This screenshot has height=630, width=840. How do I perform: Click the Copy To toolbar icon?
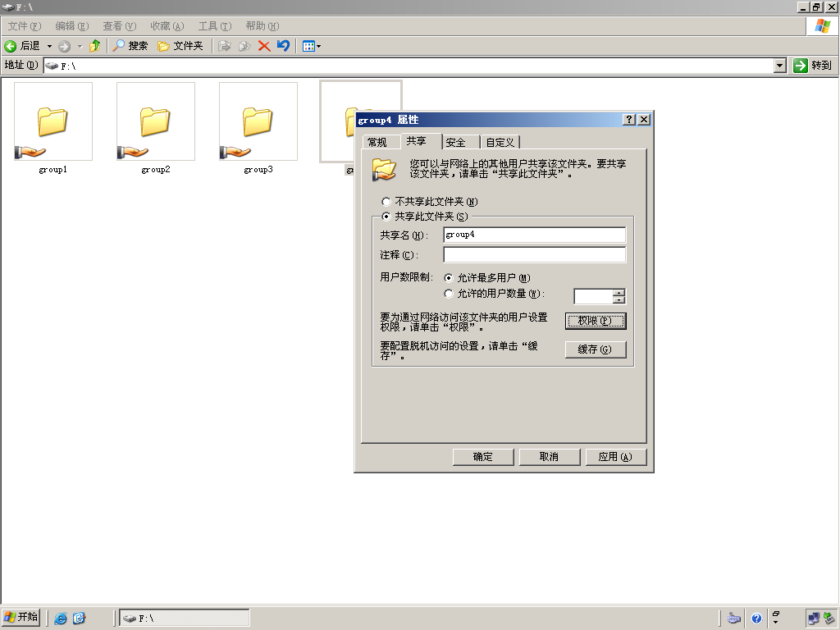point(244,46)
